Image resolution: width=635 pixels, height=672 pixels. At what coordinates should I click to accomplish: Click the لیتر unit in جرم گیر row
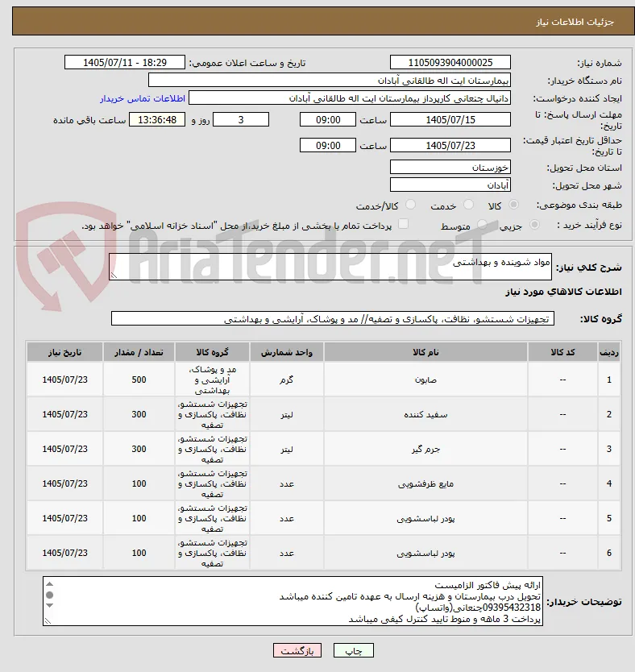tap(287, 449)
